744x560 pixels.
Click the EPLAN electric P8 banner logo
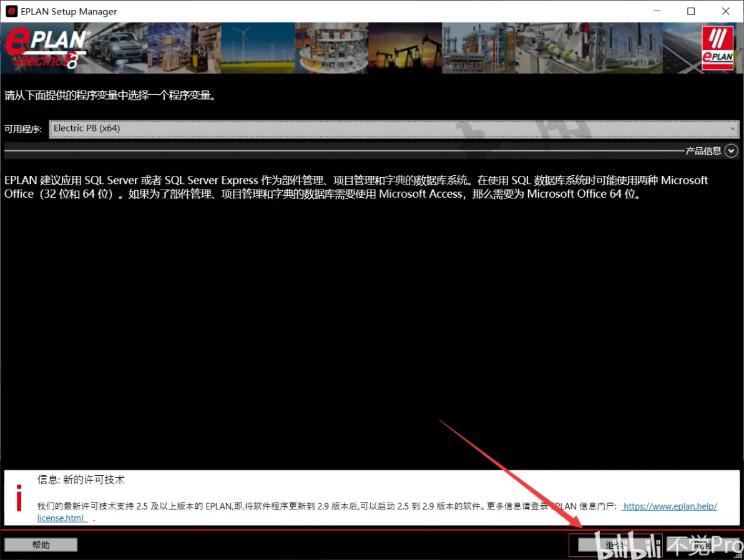(46, 48)
